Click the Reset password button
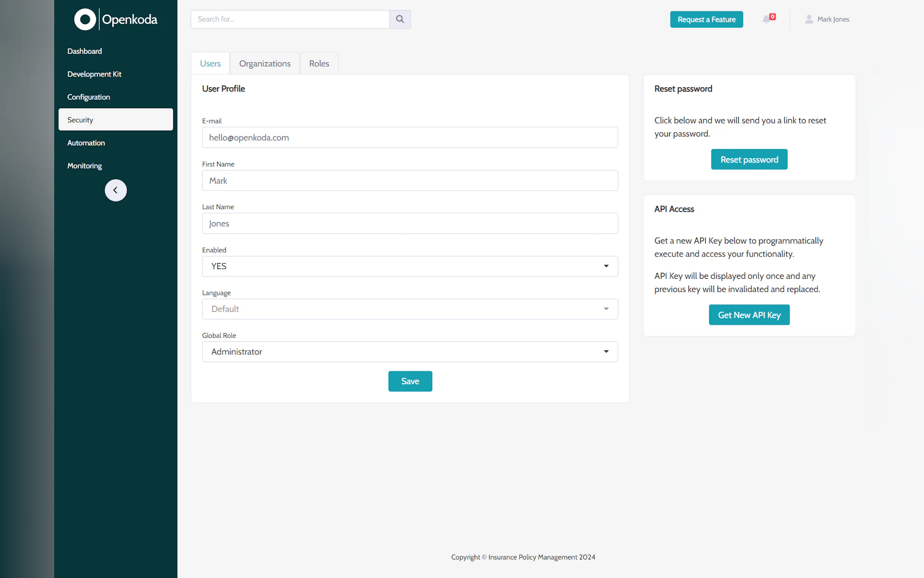This screenshot has height=578, width=924. (x=749, y=159)
